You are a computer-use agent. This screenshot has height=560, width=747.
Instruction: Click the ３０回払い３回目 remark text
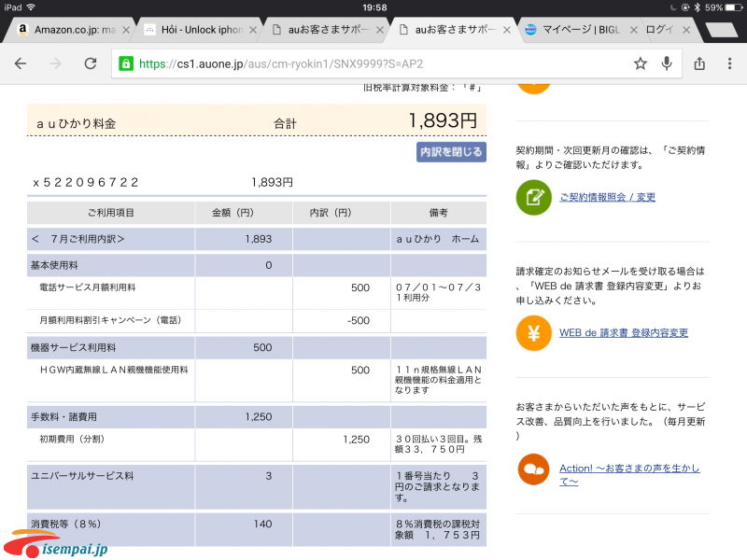(438, 444)
